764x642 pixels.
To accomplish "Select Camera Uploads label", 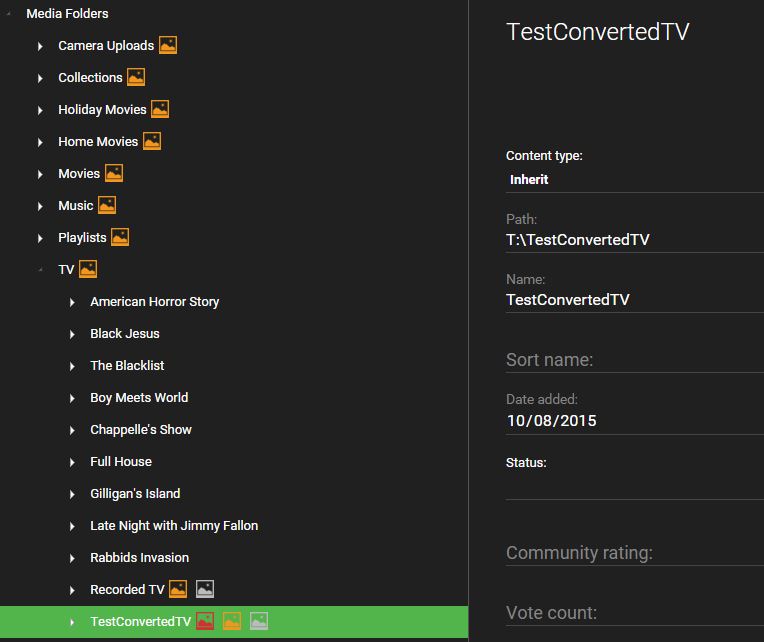I will tap(106, 45).
